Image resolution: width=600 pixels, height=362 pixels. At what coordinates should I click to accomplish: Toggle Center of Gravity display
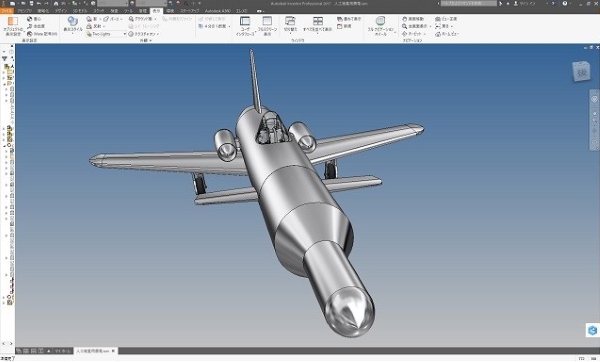coord(34,19)
